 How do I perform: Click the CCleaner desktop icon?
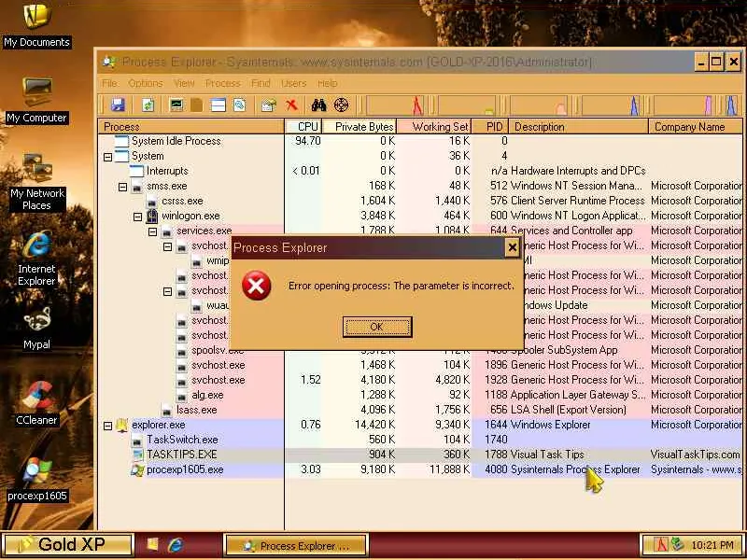[36, 403]
